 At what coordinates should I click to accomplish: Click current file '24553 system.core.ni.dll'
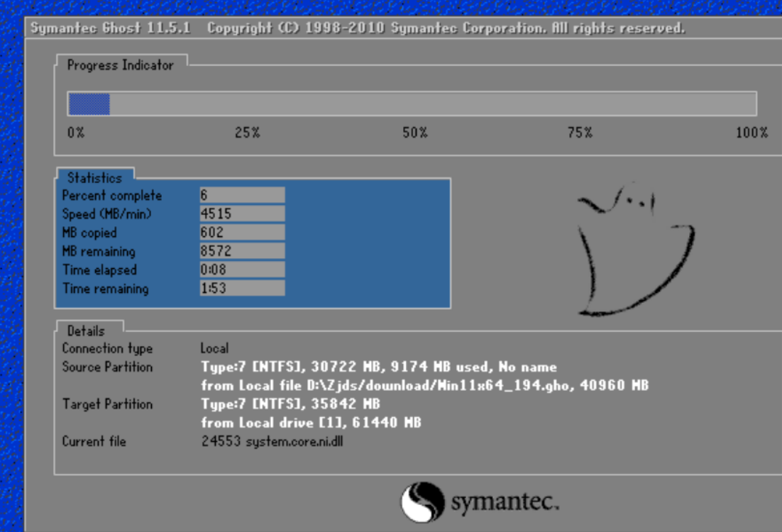(x=272, y=441)
